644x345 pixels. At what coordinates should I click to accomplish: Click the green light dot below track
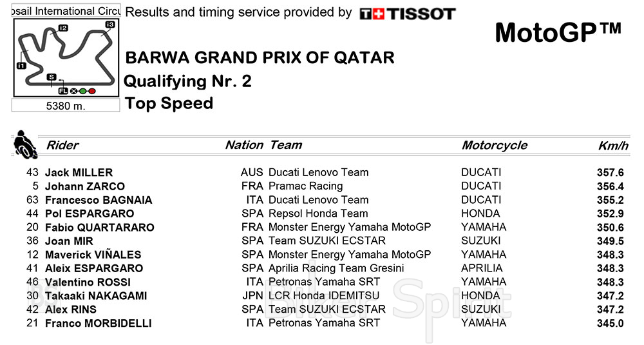tap(82, 91)
